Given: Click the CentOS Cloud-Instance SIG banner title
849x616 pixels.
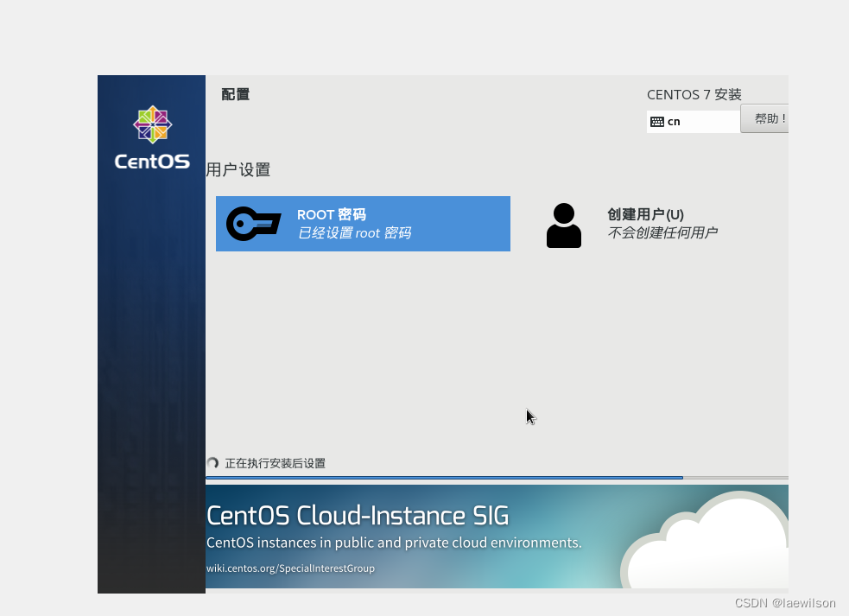Looking at the screenshot, I should pos(358,515).
